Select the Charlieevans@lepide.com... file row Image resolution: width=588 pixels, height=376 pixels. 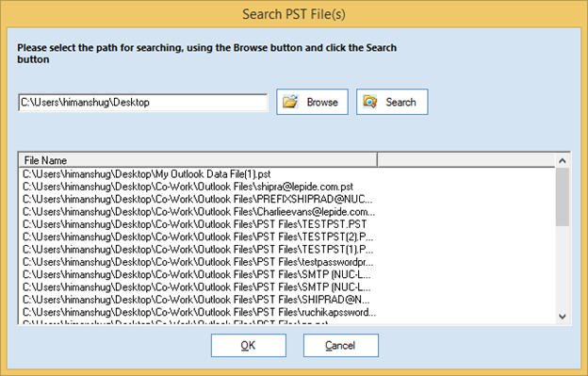click(199, 212)
